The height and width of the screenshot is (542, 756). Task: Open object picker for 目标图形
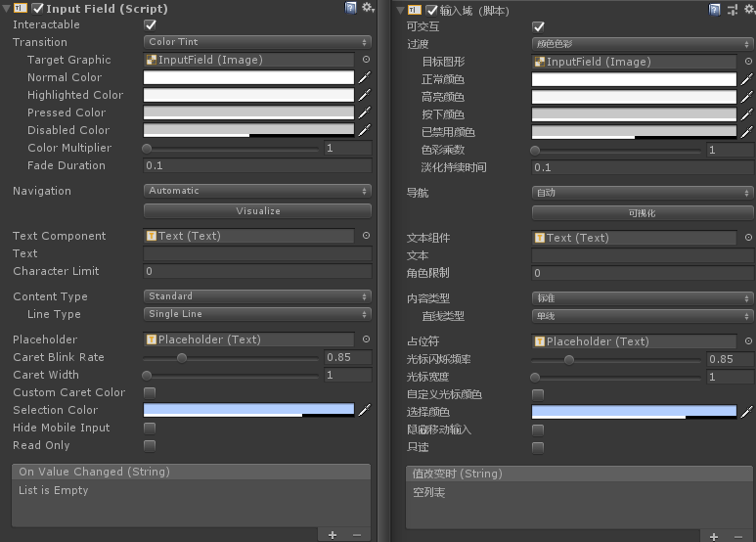pyautogui.click(x=748, y=62)
